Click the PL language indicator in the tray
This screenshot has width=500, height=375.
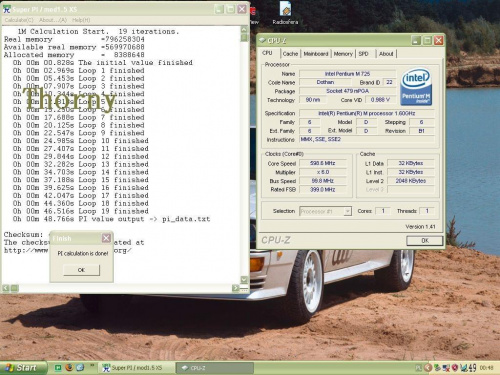click(x=418, y=368)
